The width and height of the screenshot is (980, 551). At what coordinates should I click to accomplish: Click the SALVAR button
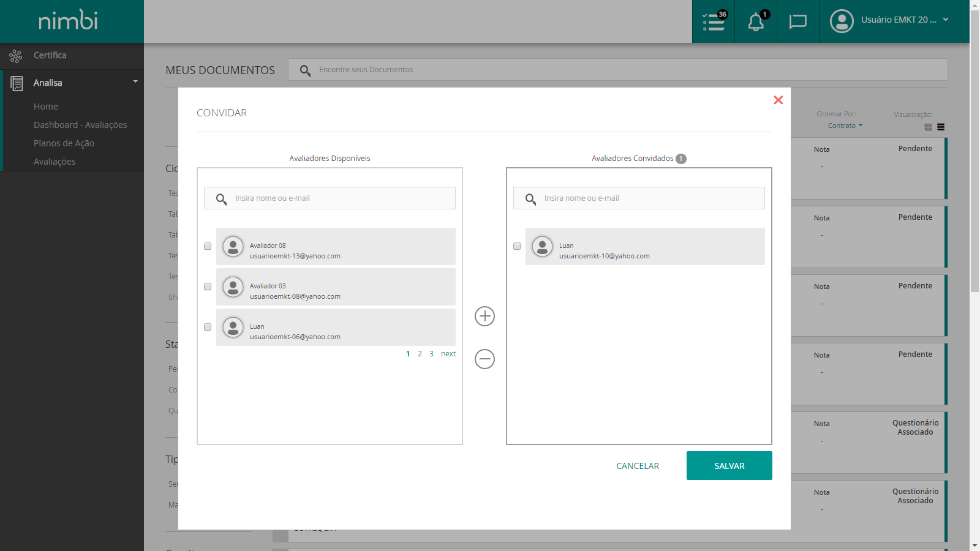point(729,466)
